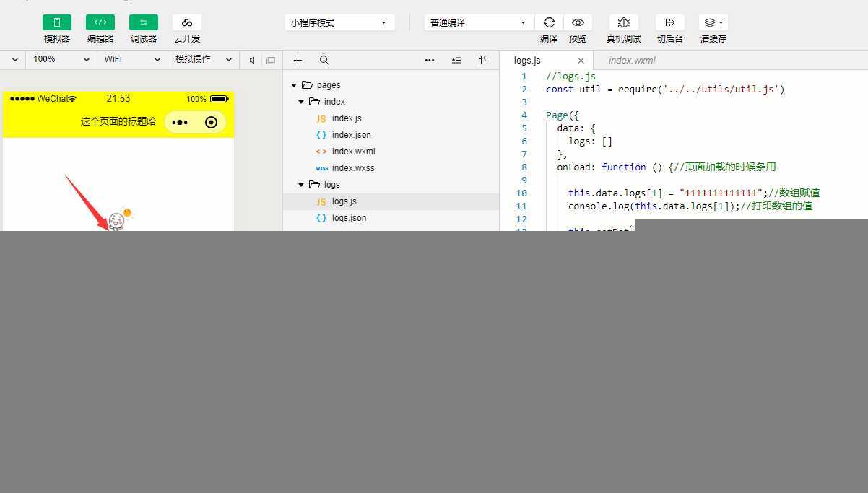Click the plus icon to add file
Screen dimensions: 868x493
coord(298,60)
